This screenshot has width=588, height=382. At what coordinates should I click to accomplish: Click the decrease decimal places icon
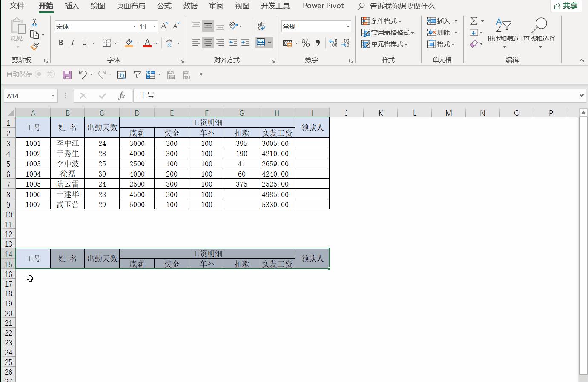(345, 43)
